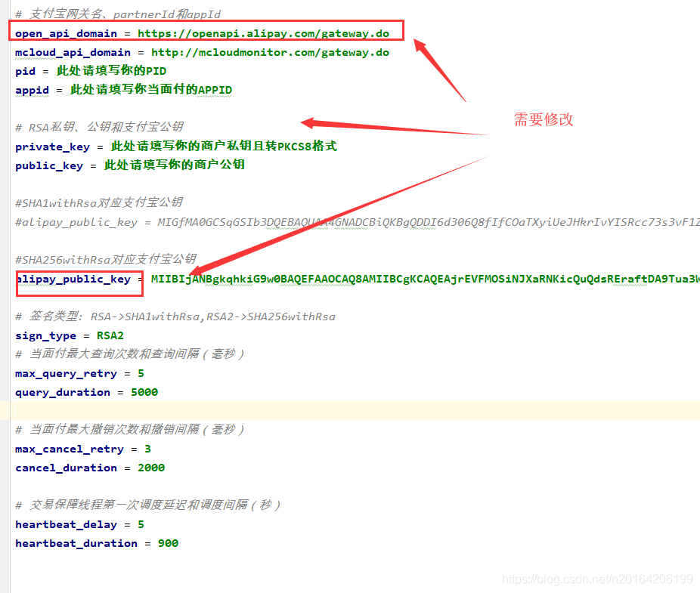Click the RSA私钥 comment line
This screenshot has height=593, width=700.
click(99, 127)
